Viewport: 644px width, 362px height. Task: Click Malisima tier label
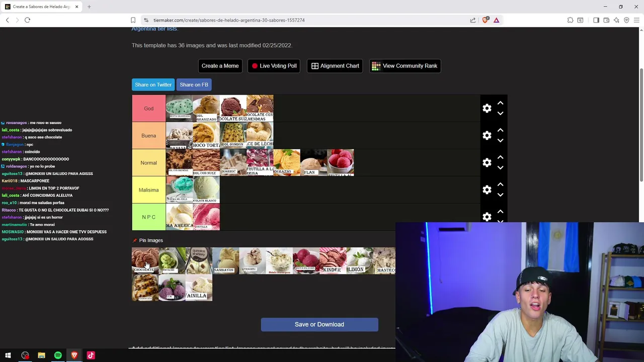(148, 190)
